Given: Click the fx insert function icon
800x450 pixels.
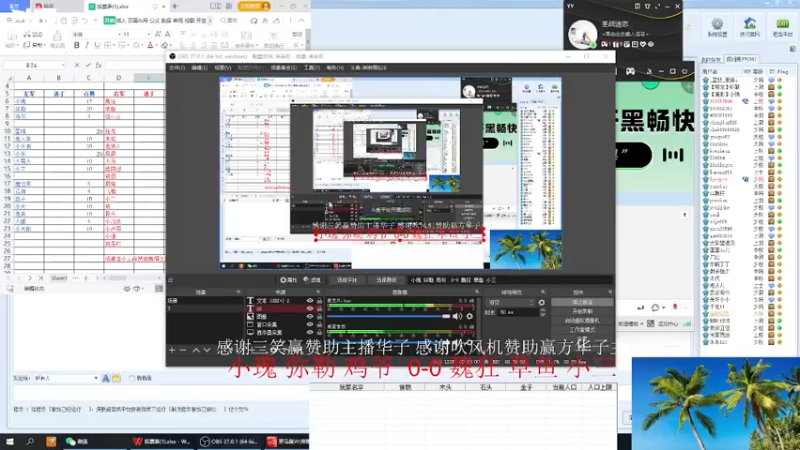Looking at the screenshot, I should pyautogui.click(x=98, y=65).
